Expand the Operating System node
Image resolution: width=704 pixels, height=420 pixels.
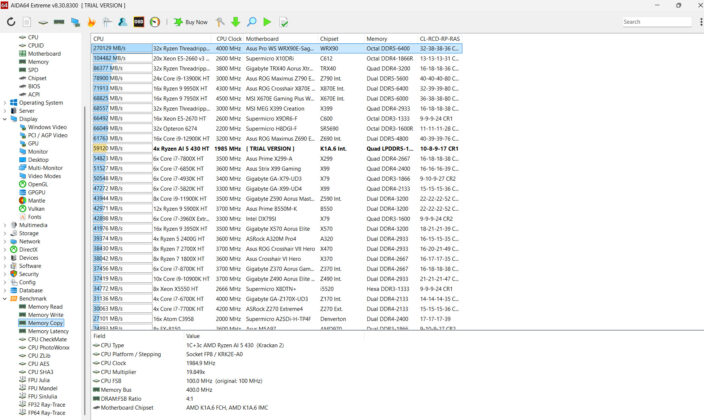tap(5, 102)
